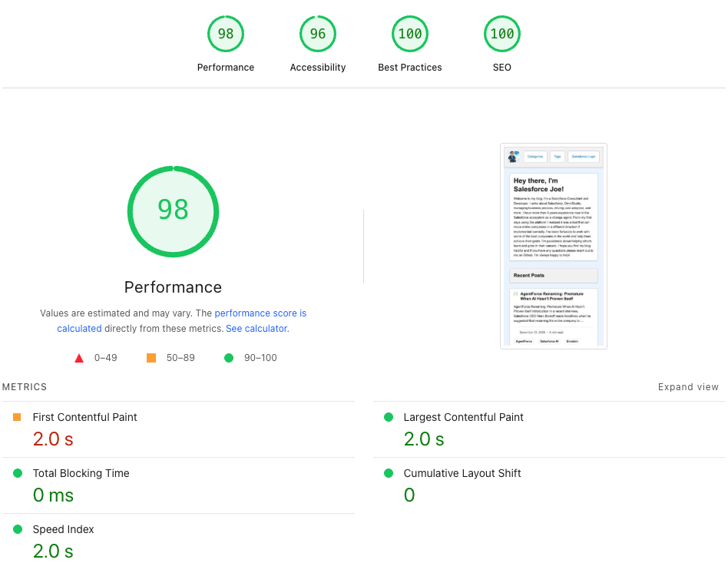Open the "See calculator" link
This screenshot has width=728, height=573.
(x=256, y=328)
